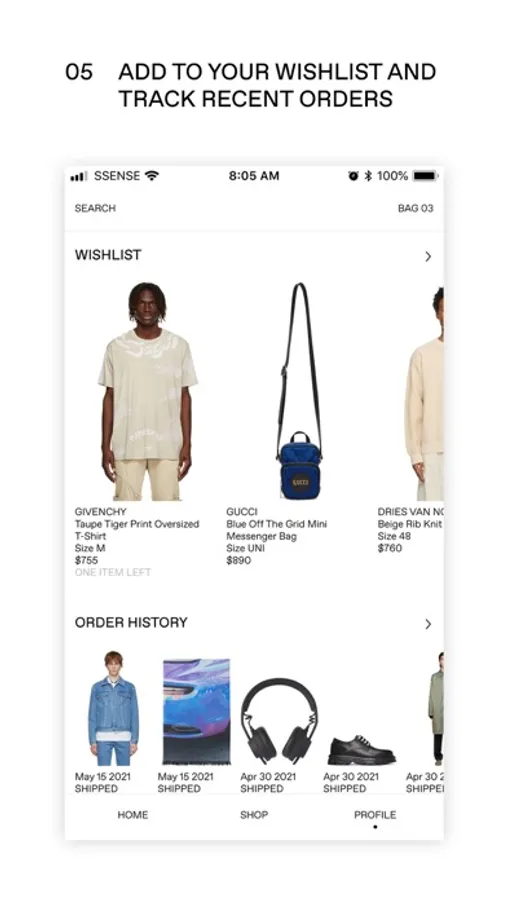Expand the Wishlist section chevron

428,257
